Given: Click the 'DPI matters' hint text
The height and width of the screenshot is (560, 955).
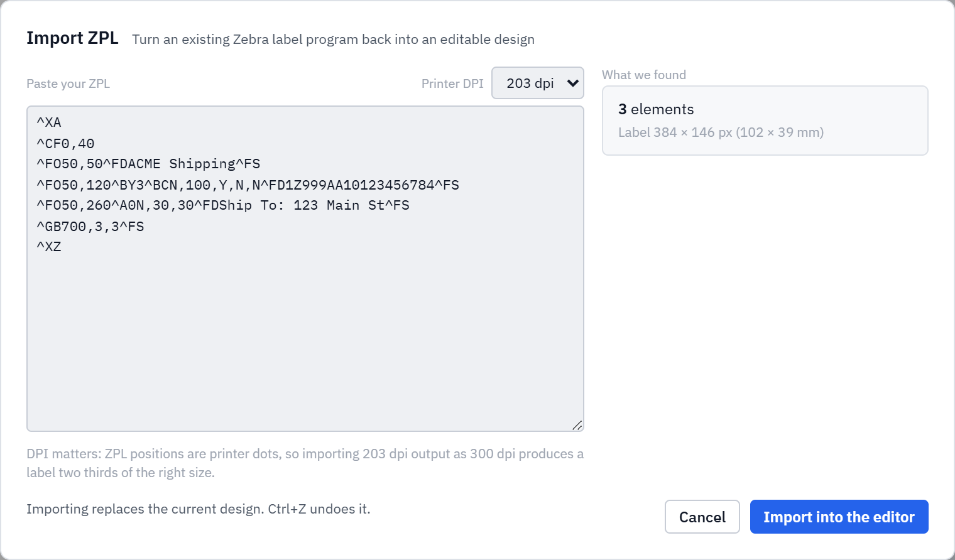Looking at the screenshot, I should (305, 463).
